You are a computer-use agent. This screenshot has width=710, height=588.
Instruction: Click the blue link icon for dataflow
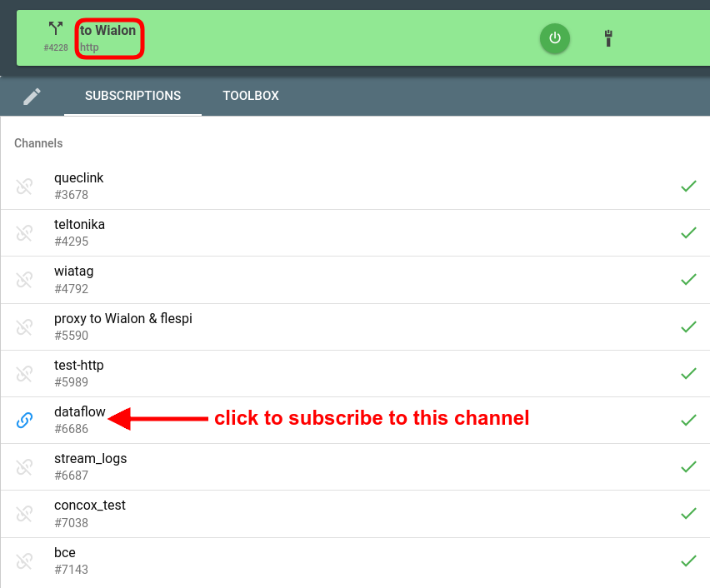pos(24,420)
